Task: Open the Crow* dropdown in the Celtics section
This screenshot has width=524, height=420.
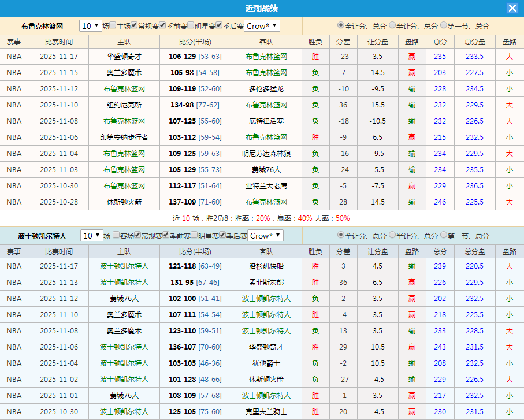Action: (x=265, y=235)
